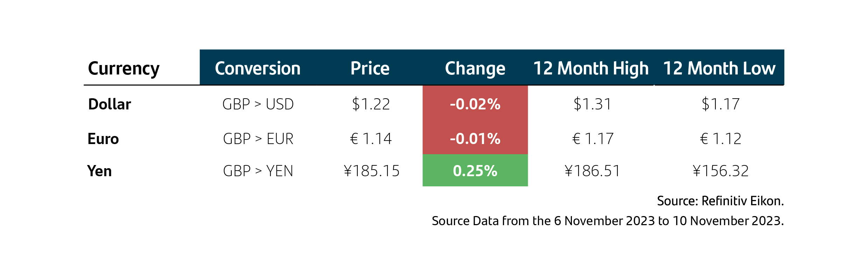Image resolution: width=868 pixels, height=279 pixels.
Task: Click the green 0.25% change cell
Action: [x=475, y=170]
